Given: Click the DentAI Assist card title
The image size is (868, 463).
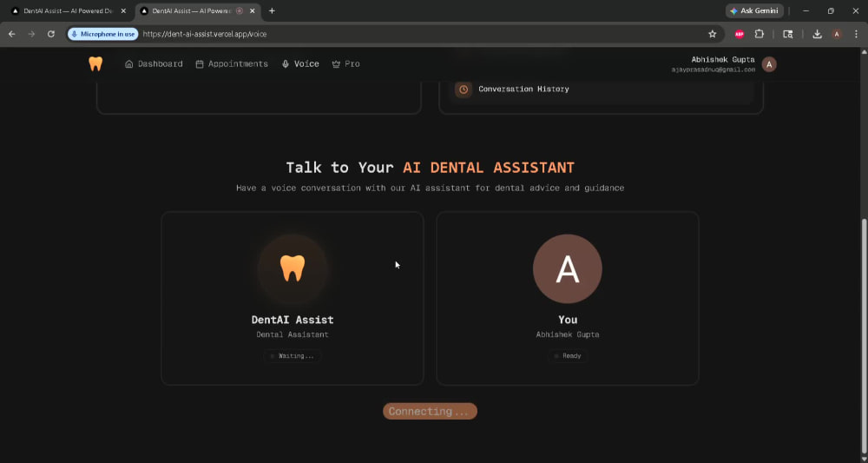Looking at the screenshot, I should [x=293, y=320].
